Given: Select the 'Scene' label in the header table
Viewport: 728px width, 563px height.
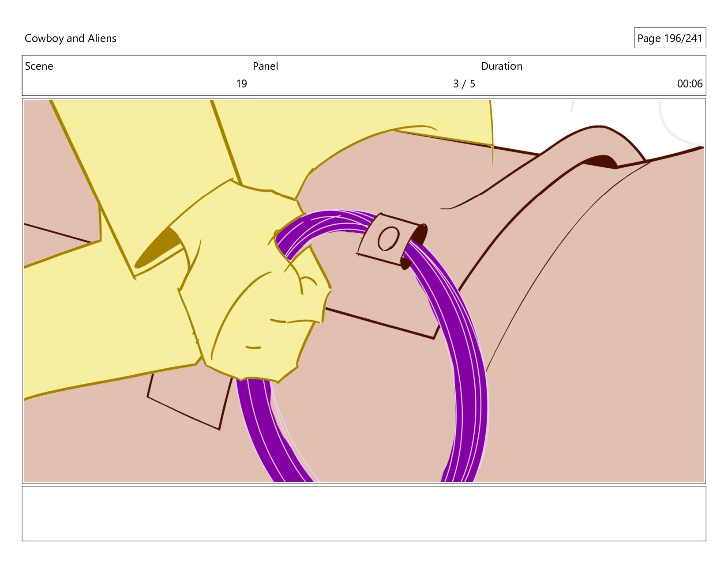Looking at the screenshot, I should 39,66.
